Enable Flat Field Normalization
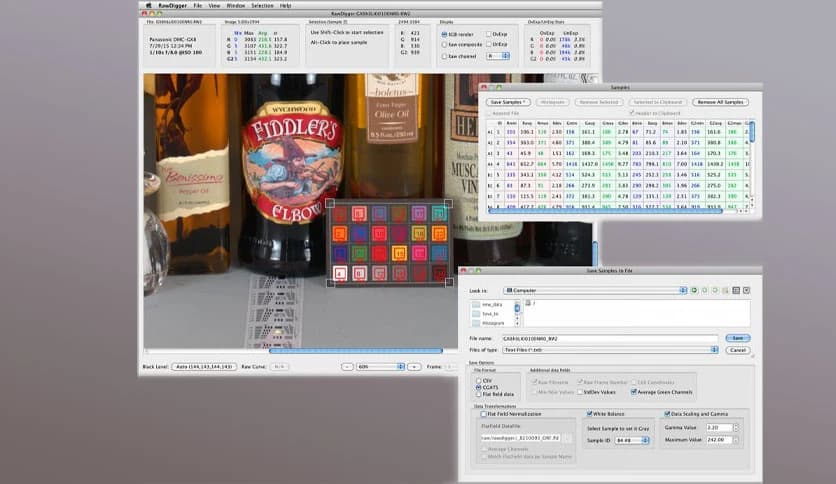Screen dimensions: 836x484 coord(484,414)
